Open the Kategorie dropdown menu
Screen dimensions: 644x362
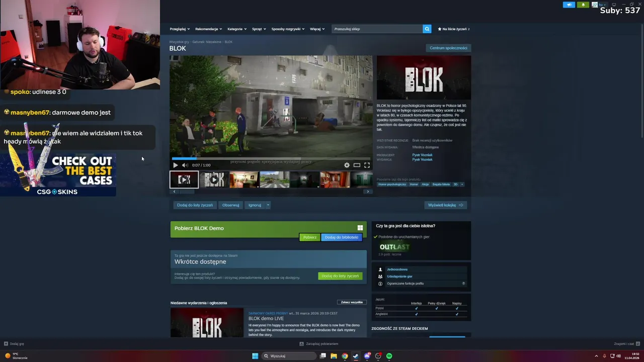point(237,29)
